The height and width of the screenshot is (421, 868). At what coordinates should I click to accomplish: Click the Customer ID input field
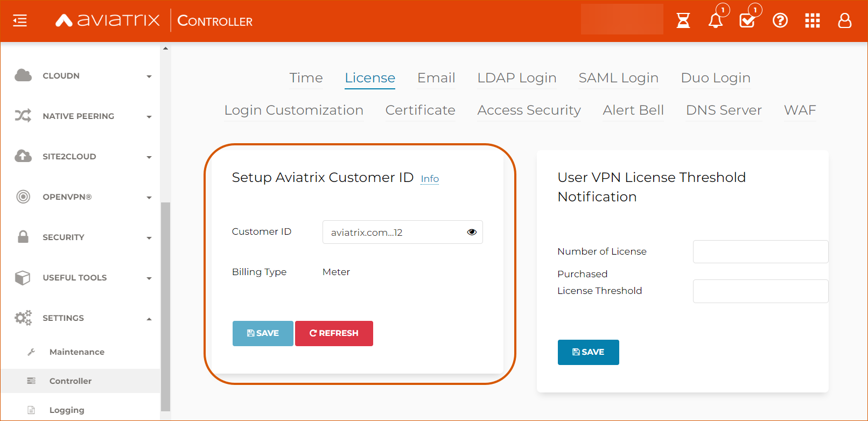[402, 232]
